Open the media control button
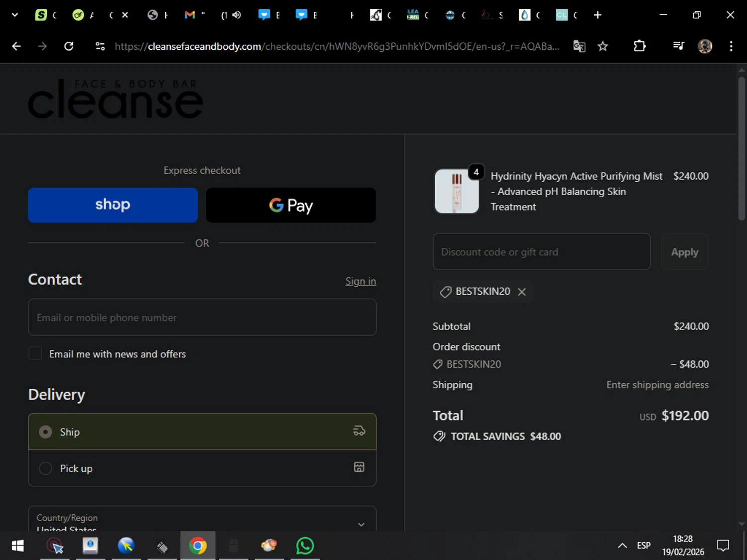Viewport: 747px width, 560px height. (678, 46)
